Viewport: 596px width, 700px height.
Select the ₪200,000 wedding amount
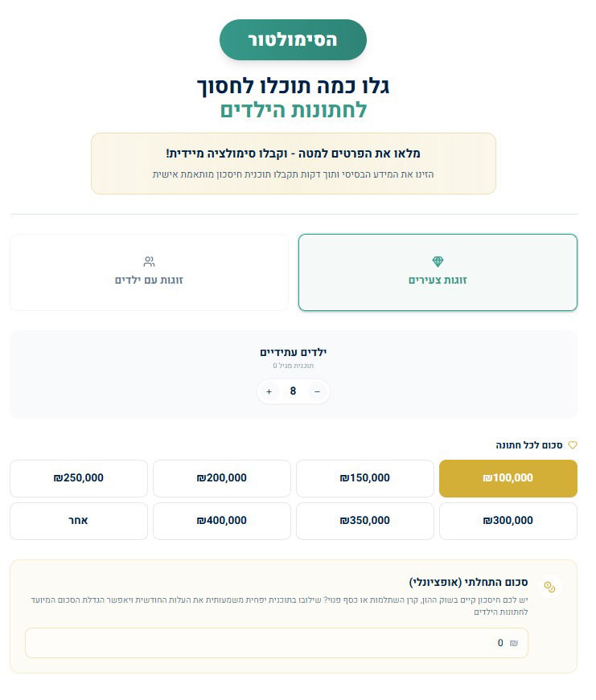(x=222, y=477)
